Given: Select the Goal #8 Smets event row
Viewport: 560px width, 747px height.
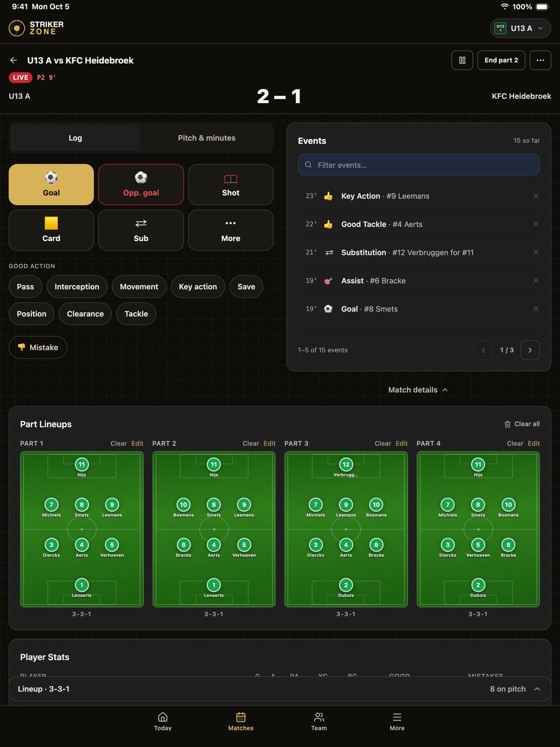Looking at the screenshot, I should 419,309.
